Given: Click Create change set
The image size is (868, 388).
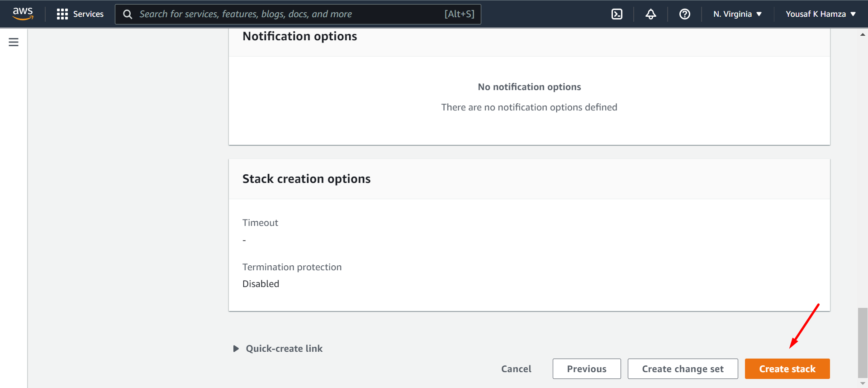Looking at the screenshot, I should [x=683, y=369].
